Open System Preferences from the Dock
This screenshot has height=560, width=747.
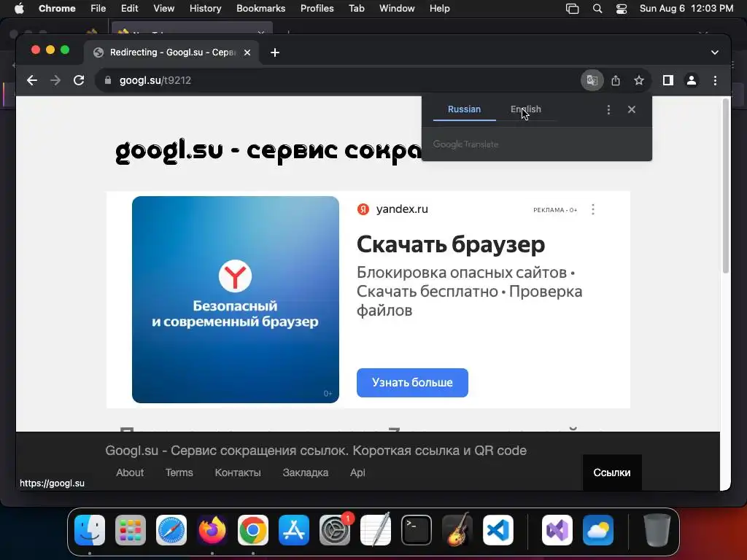pos(335,530)
